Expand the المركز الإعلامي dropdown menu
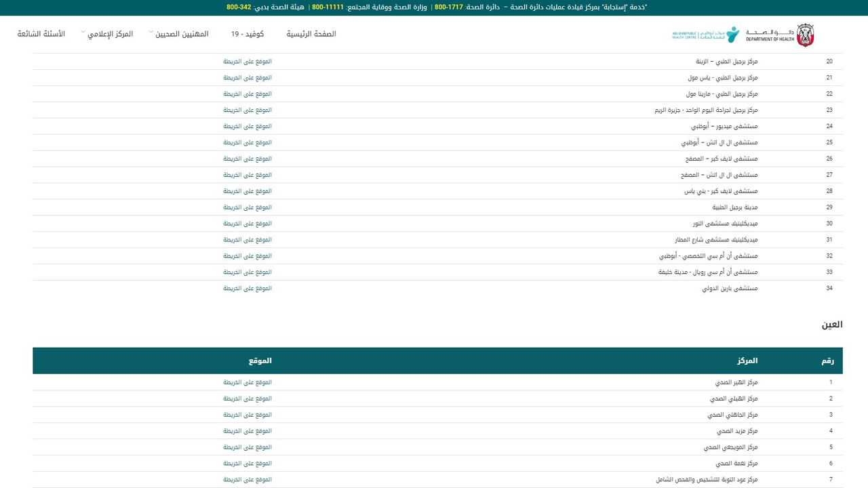 pos(109,34)
